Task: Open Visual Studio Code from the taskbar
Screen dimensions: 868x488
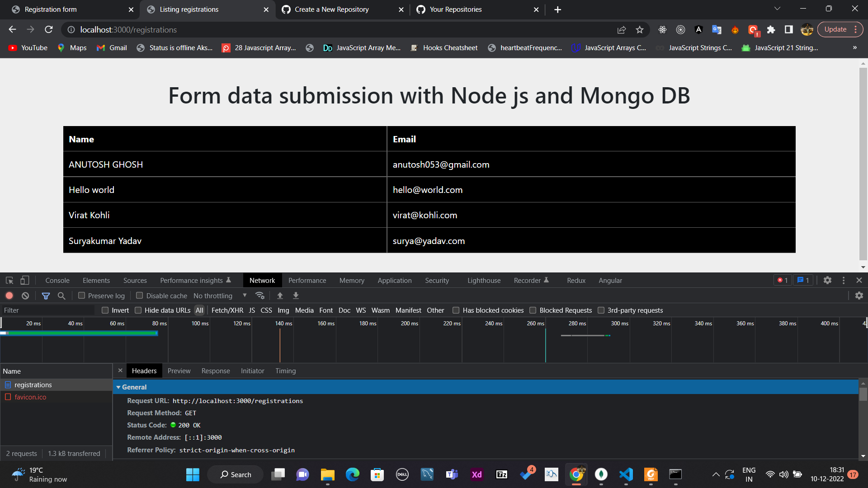Action: [x=626, y=474]
